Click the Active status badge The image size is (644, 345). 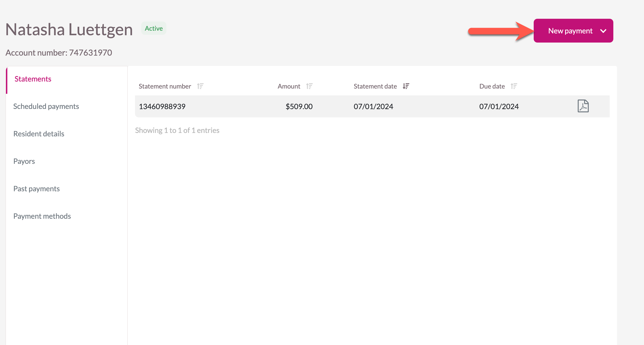click(x=154, y=28)
